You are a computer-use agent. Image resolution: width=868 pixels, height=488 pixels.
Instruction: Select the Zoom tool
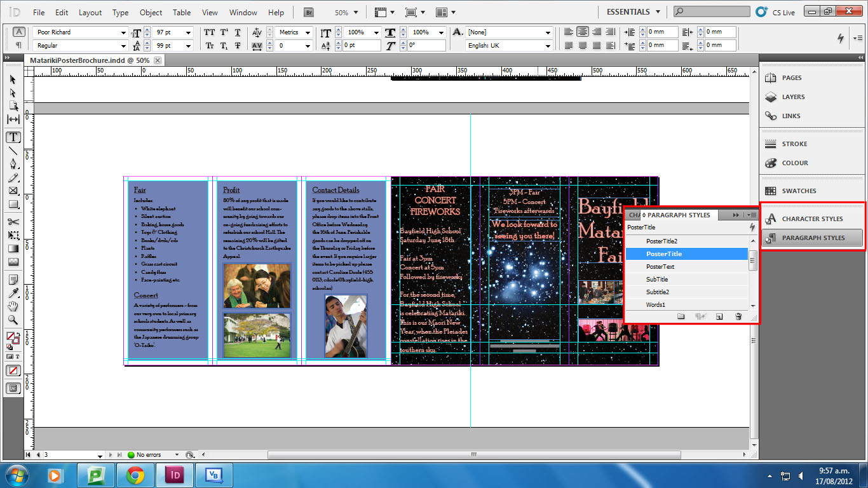pos(13,320)
